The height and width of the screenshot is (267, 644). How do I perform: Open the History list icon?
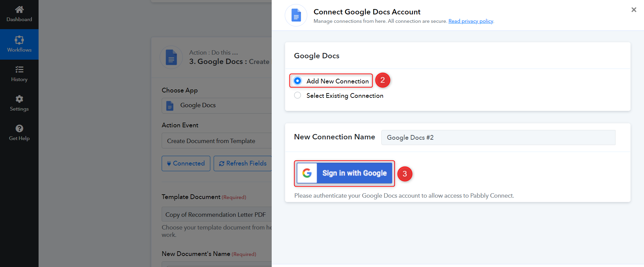19,69
